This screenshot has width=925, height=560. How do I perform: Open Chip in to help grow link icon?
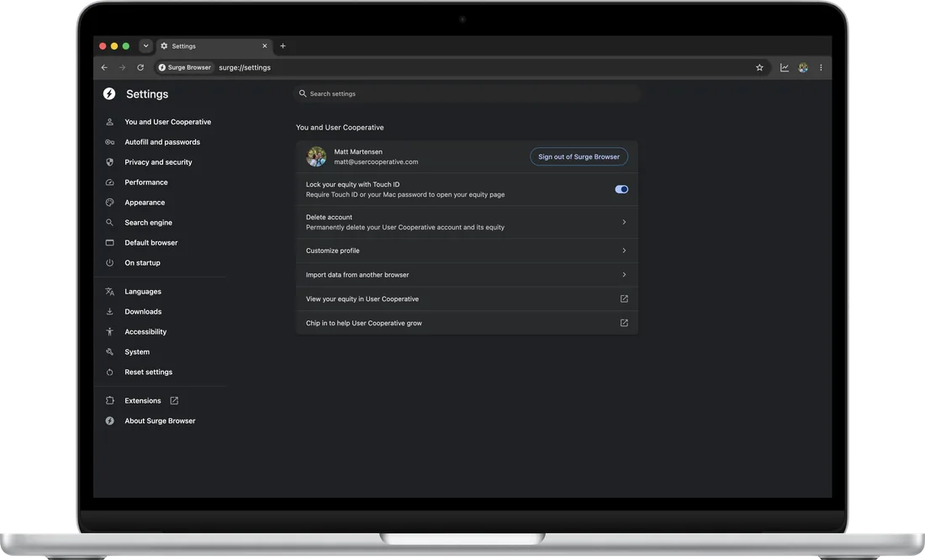pos(624,324)
